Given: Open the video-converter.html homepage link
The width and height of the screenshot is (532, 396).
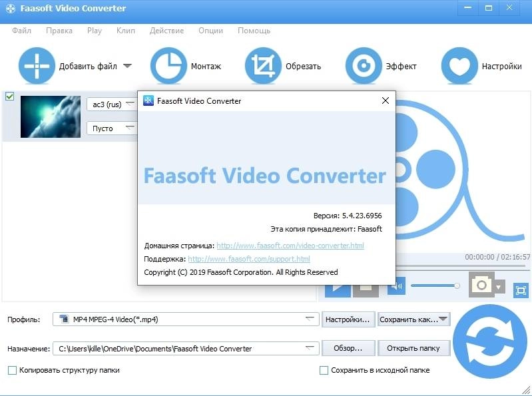Looking at the screenshot, I should pyautogui.click(x=290, y=246).
